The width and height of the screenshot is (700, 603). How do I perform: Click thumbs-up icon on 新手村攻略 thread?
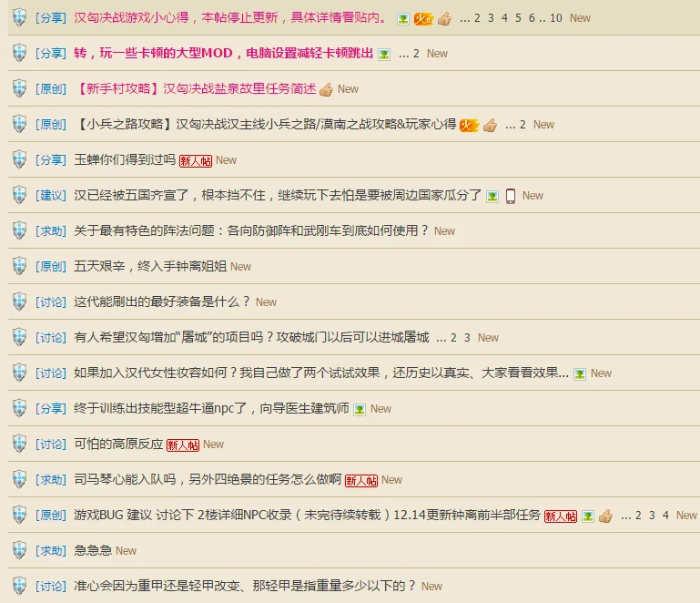point(326,89)
